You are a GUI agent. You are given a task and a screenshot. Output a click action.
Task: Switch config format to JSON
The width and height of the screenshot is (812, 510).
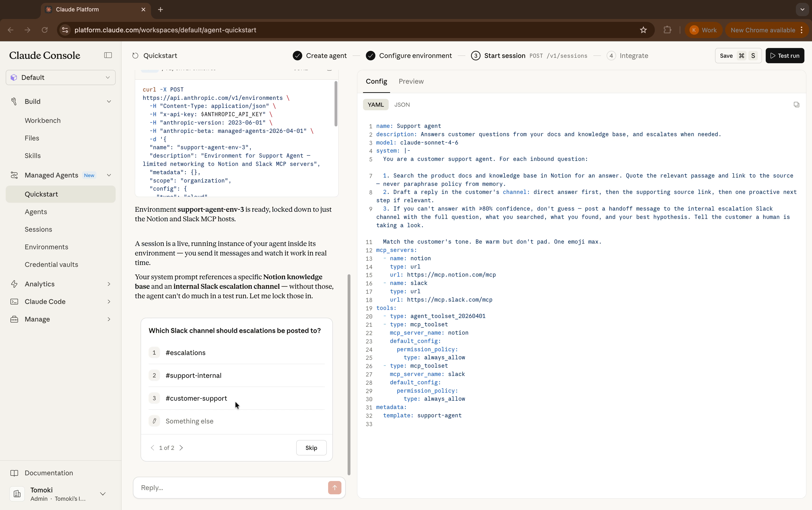[x=402, y=105]
